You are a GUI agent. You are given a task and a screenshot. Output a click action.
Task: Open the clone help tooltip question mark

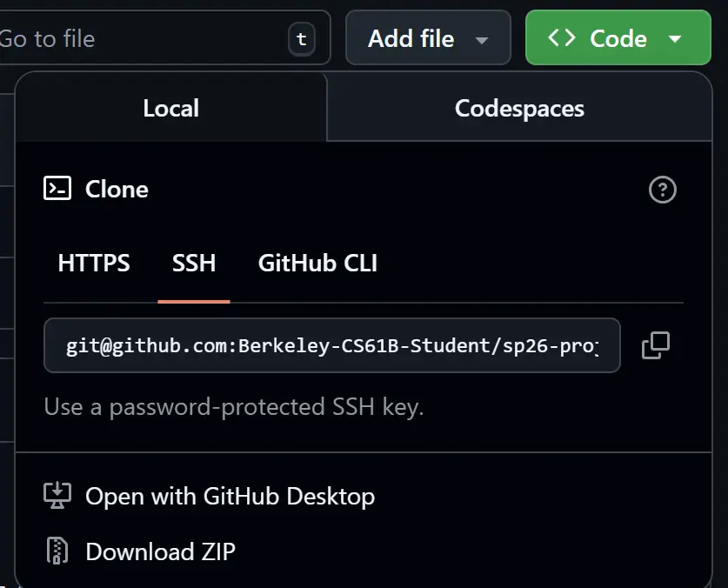click(x=663, y=190)
